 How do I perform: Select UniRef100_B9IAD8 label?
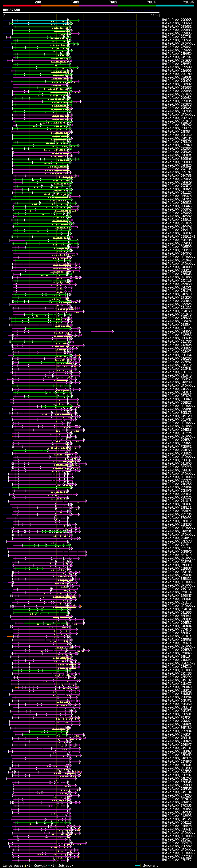177,61
